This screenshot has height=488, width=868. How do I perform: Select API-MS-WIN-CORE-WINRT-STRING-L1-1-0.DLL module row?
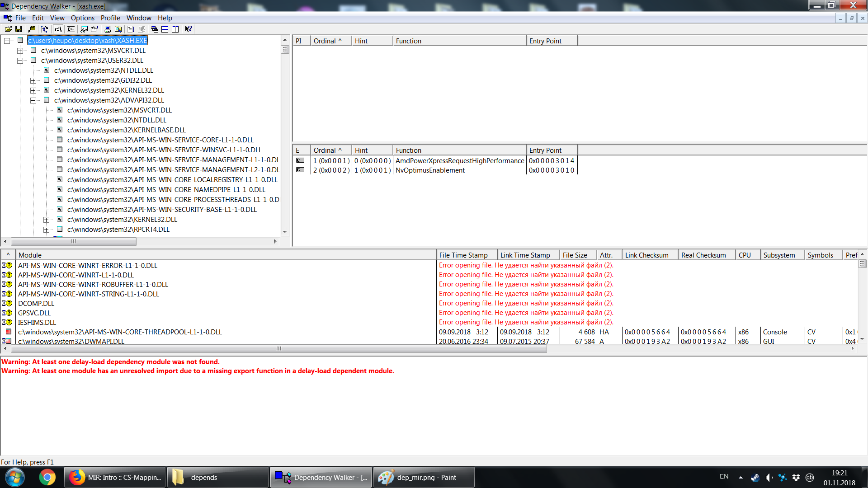89,294
